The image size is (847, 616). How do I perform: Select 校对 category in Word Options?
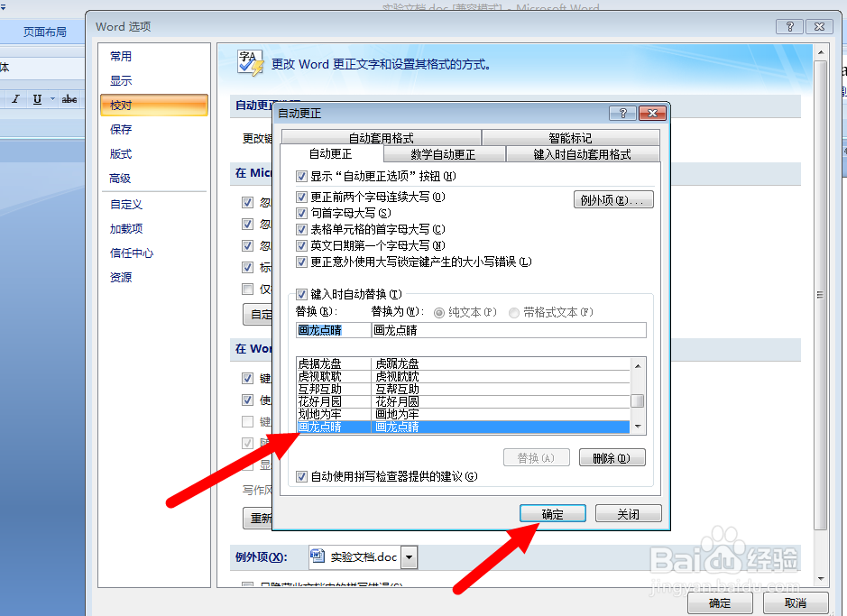(x=154, y=106)
